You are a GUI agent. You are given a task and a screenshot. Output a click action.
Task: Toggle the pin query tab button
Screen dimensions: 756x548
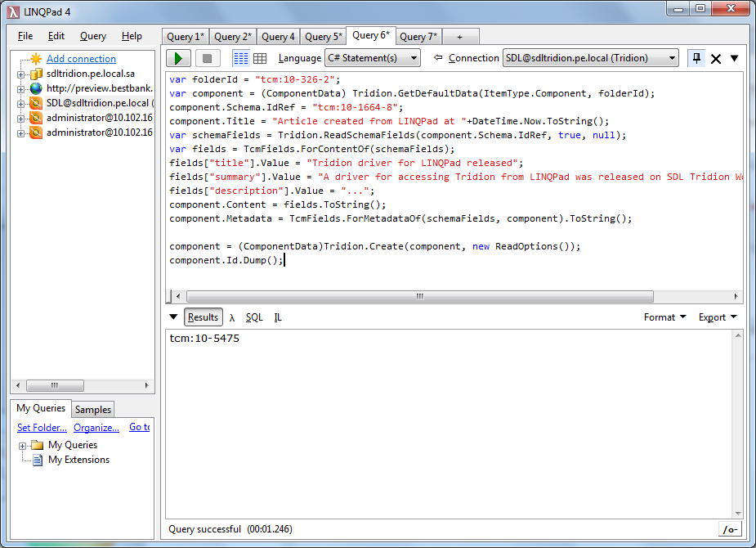point(696,58)
